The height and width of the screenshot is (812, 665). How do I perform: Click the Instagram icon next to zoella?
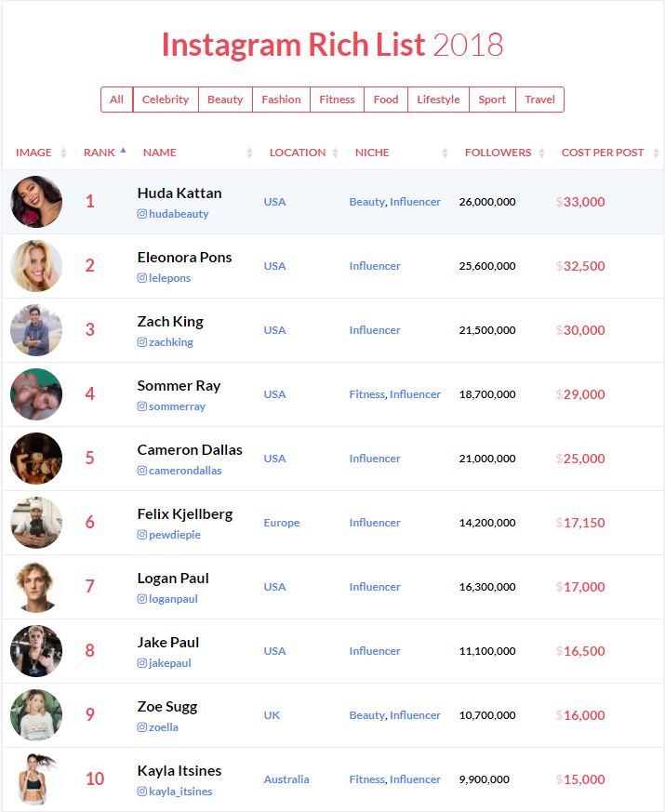point(142,727)
